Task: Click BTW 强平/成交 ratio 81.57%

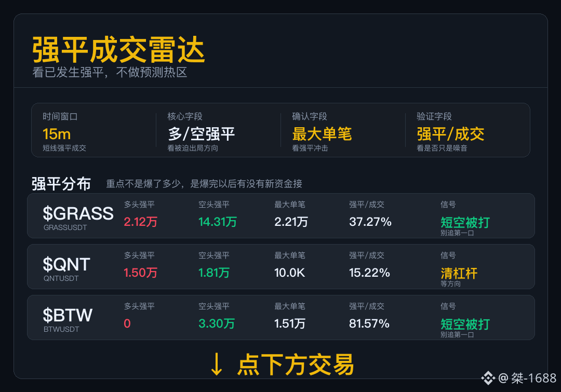Action: point(369,323)
